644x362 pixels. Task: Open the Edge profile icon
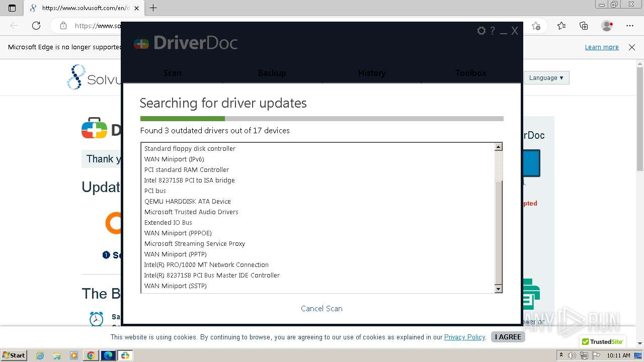point(607,26)
